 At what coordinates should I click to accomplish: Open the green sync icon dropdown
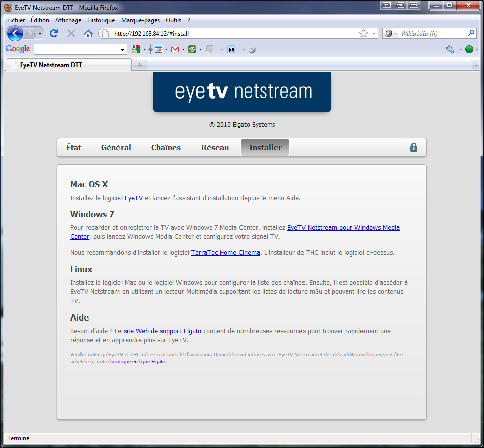(x=200, y=49)
